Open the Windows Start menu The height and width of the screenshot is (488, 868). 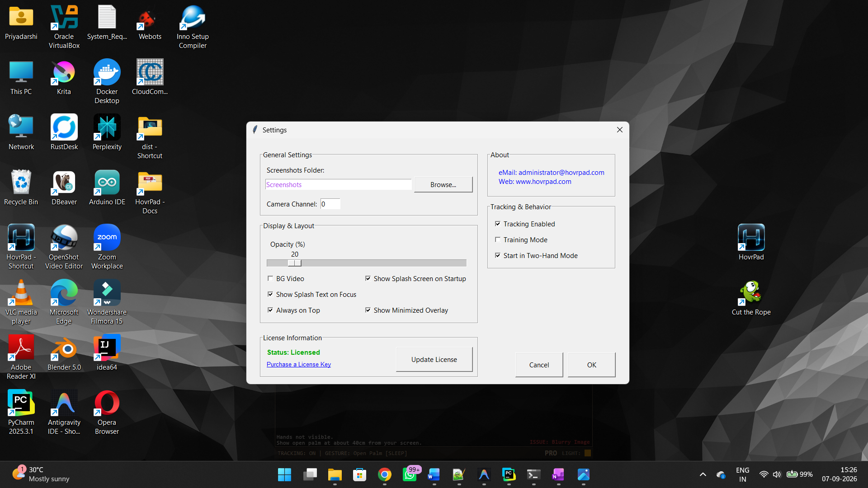pyautogui.click(x=284, y=474)
